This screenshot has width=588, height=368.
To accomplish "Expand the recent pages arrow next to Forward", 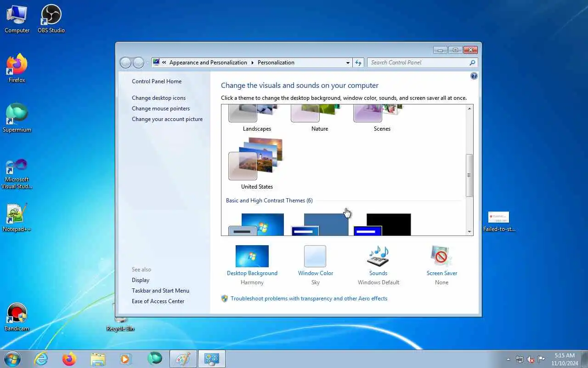I will [147, 63].
